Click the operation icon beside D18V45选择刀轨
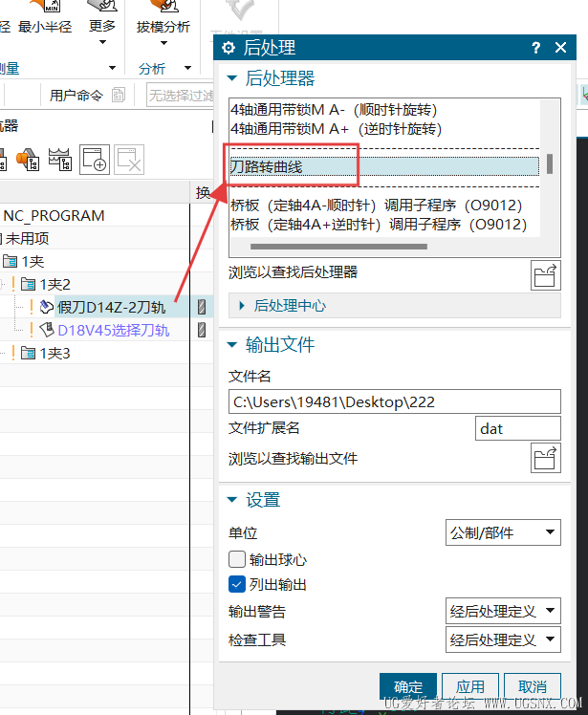588x715 pixels. coord(47,330)
